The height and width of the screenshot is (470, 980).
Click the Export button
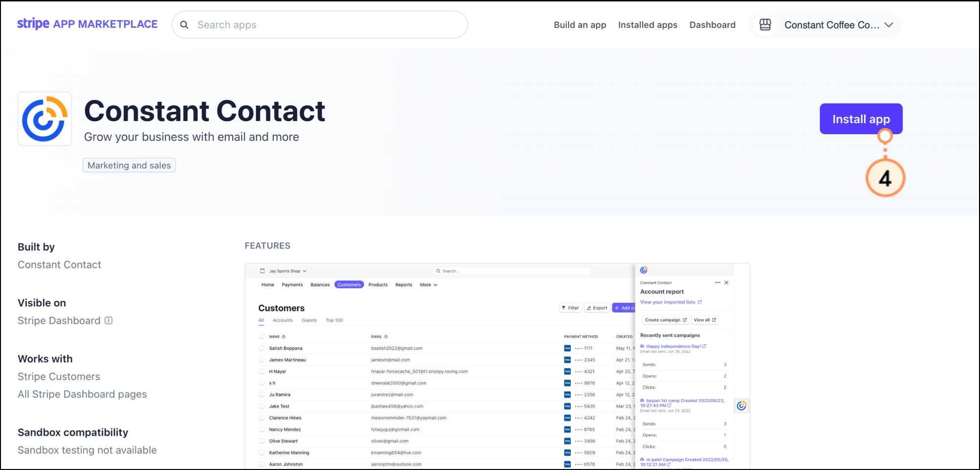point(597,308)
